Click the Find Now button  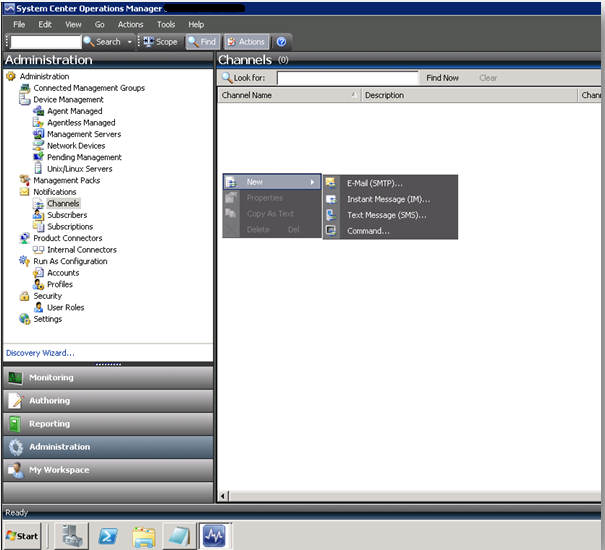[x=442, y=78]
